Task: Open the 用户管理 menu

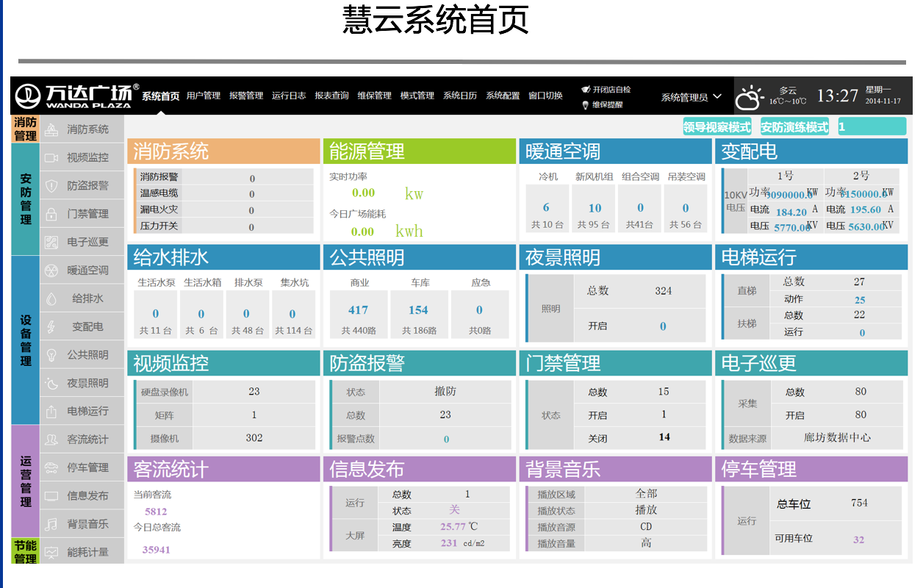Action: 204,96
